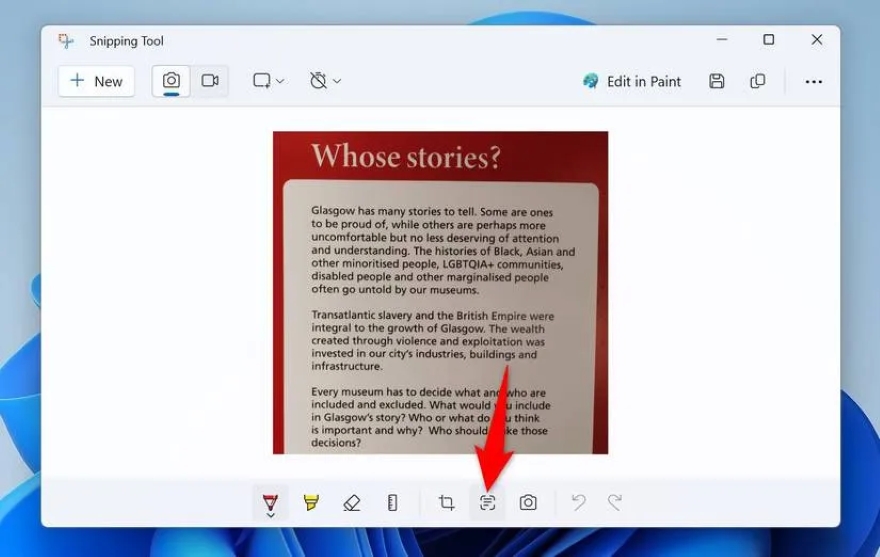
Task: Expand pen options chevron under the pen
Action: 270,515
